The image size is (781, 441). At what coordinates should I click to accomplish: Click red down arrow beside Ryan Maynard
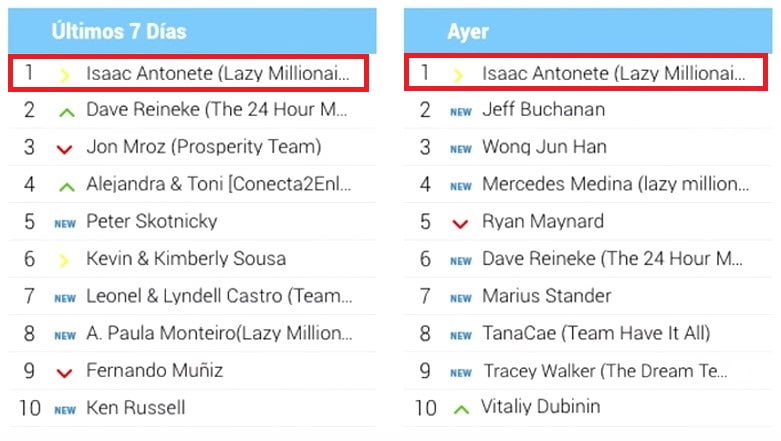(460, 224)
